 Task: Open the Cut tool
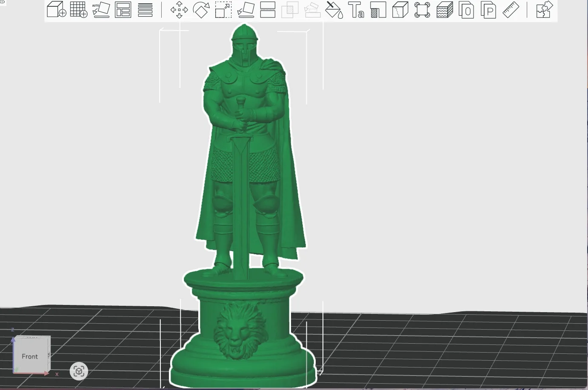(268, 9)
